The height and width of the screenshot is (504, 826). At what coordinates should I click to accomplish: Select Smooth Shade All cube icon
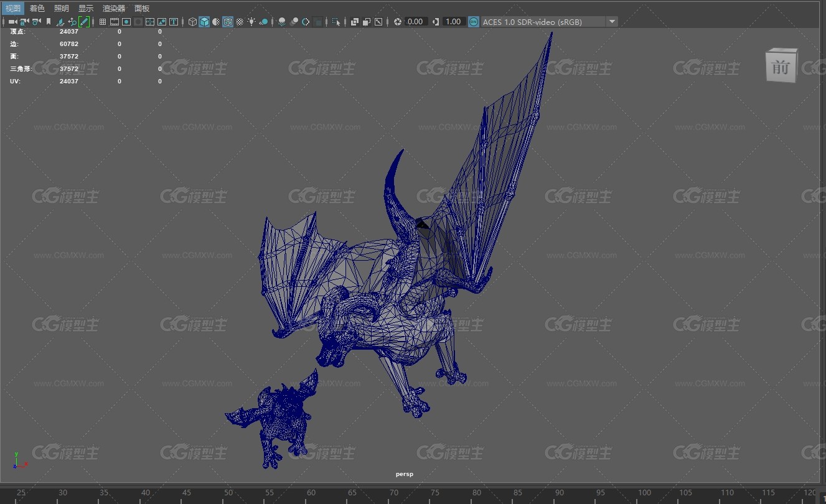(204, 22)
